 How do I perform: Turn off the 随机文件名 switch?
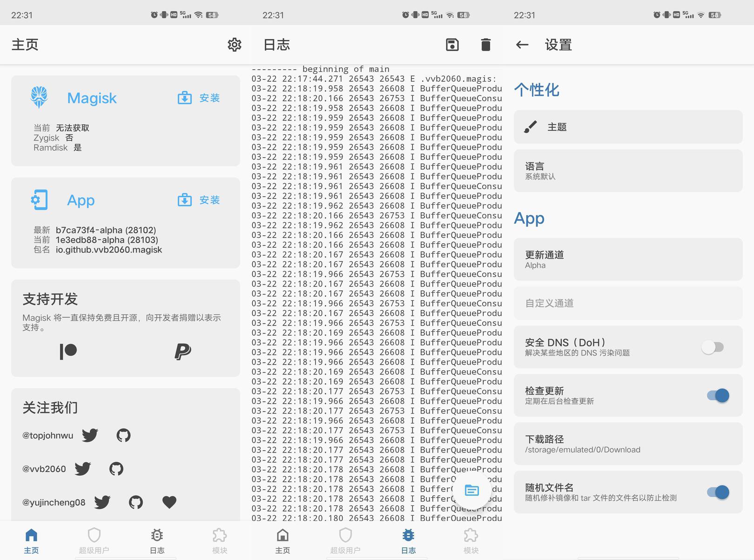pos(718,492)
